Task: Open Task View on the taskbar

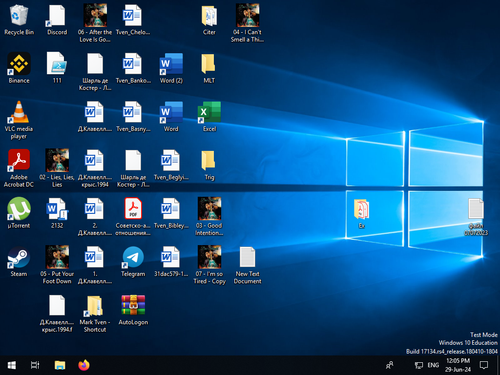Action: [35, 365]
